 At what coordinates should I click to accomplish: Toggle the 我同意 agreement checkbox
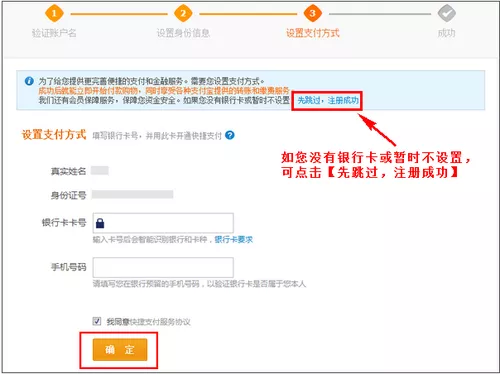(x=97, y=321)
